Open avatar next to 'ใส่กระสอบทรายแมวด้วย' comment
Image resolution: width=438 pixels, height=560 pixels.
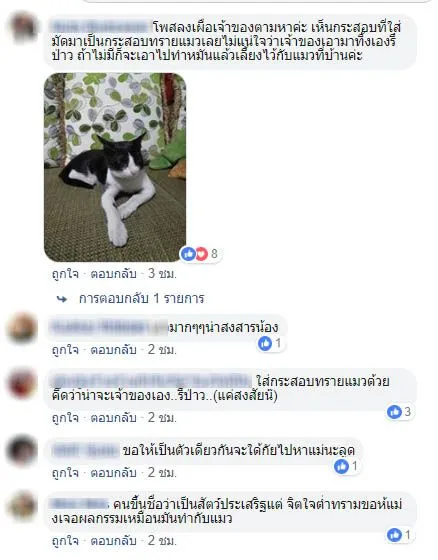point(22,384)
